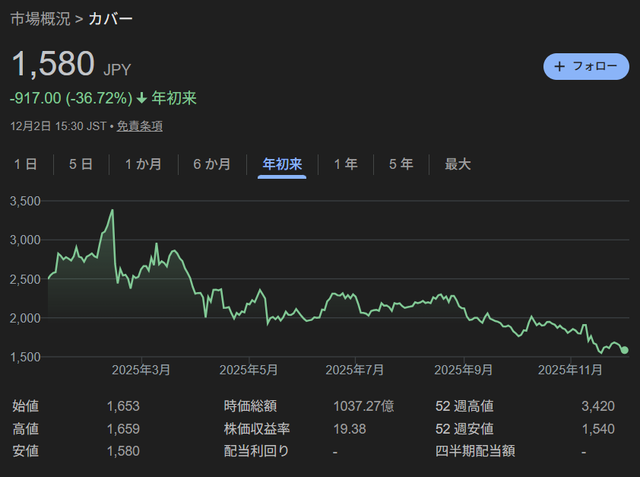Click the カバー breadcrumb title
The width and height of the screenshot is (640, 477).
coord(111,19)
